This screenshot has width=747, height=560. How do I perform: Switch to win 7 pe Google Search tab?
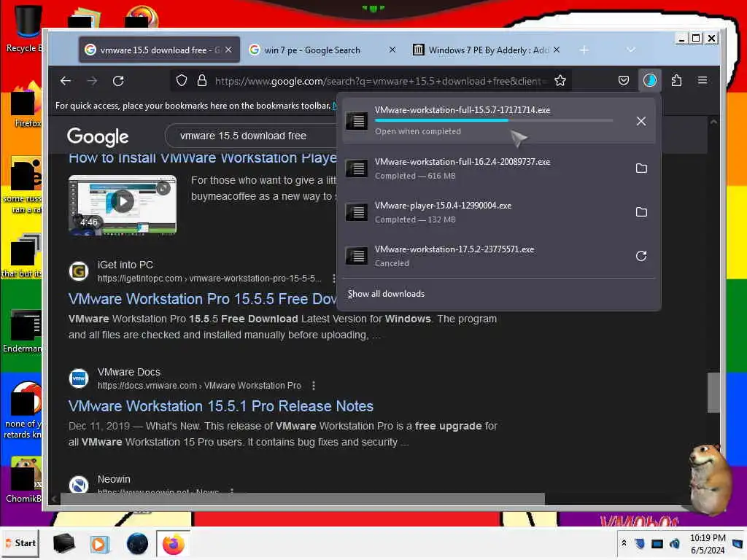tap(322, 50)
